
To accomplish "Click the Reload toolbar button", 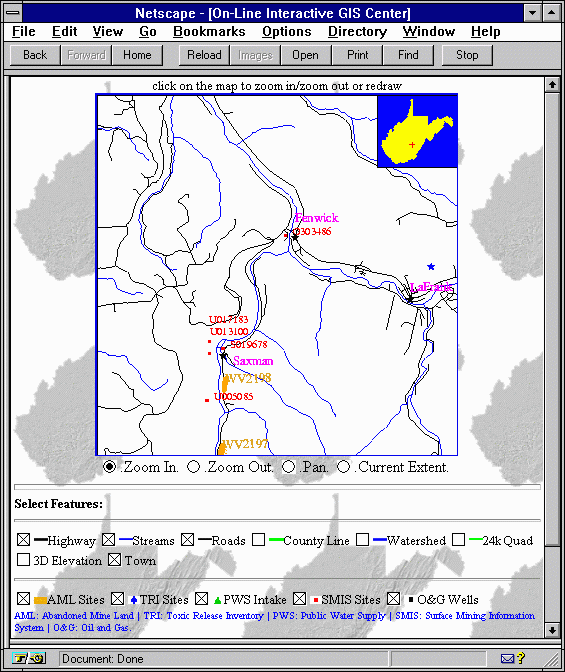I will 204,55.
